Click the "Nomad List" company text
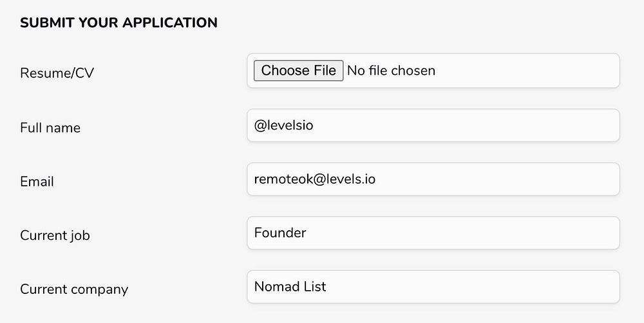Viewport: 644px width, 323px height. coord(290,286)
